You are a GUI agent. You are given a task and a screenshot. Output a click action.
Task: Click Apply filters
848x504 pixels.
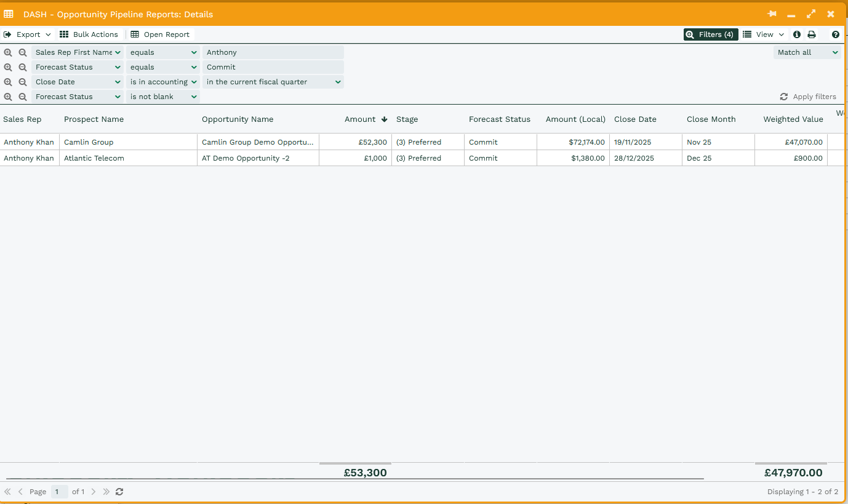[x=808, y=97]
